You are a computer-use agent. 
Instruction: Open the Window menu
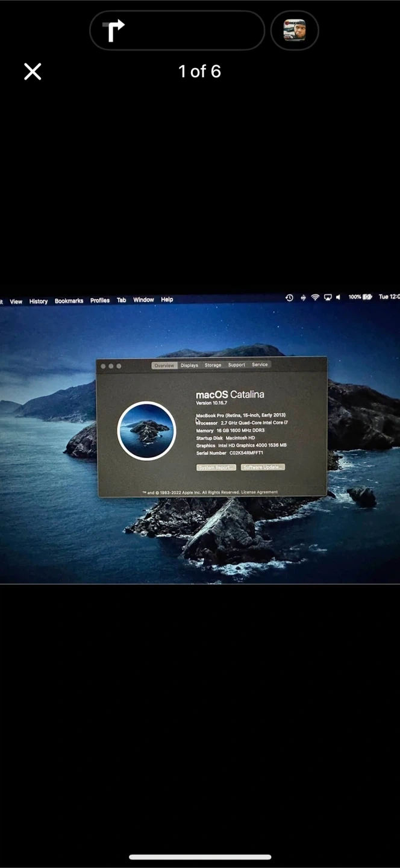[143, 300]
